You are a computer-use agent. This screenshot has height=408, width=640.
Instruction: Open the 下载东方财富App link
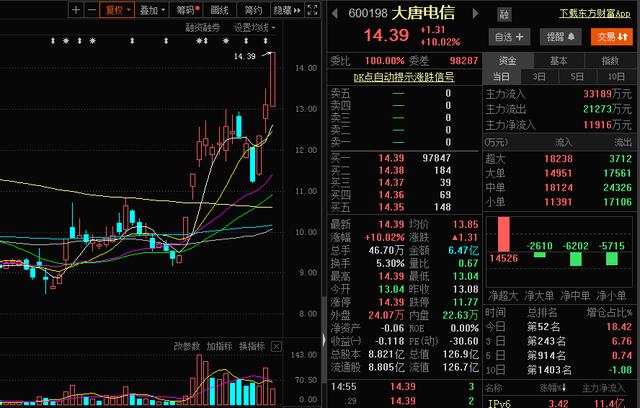[595, 13]
